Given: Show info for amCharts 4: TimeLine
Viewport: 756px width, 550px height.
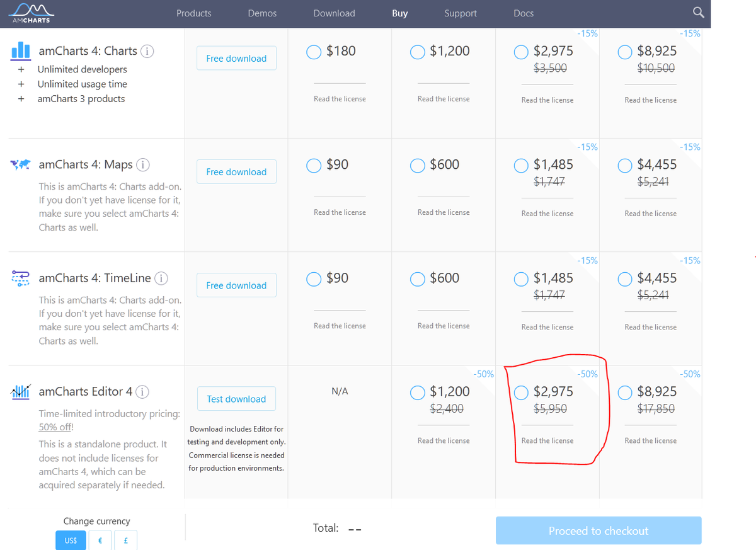Looking at the screenshot, I should tap(161, 278).
